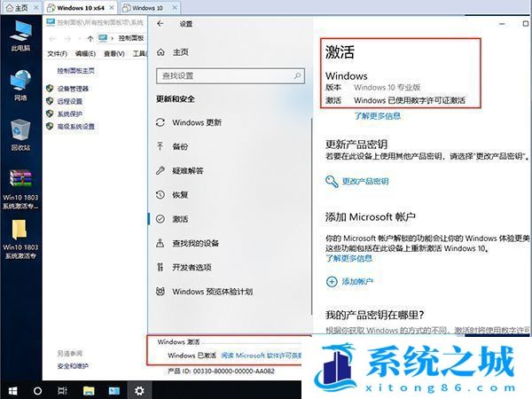Open 了解更多信息 under Microsoft 帐户
This screenshot has height=399, width=532.
348,259
